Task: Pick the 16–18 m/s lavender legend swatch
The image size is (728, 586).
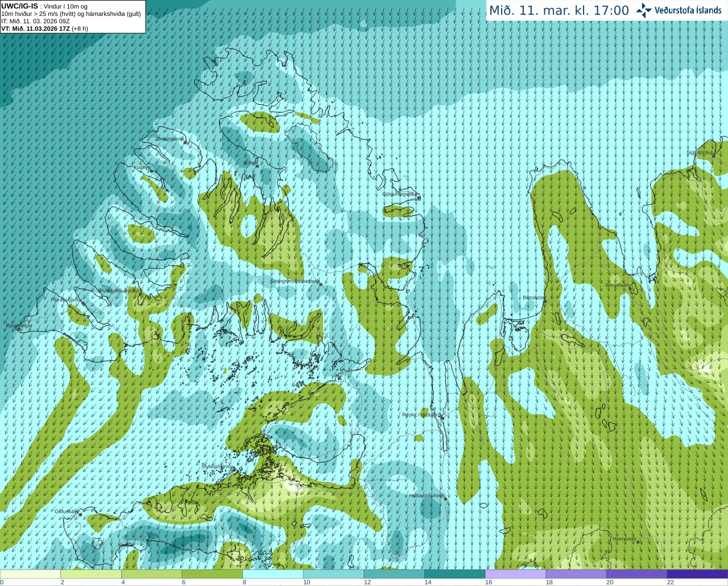Action: click(x=515, y=574)
